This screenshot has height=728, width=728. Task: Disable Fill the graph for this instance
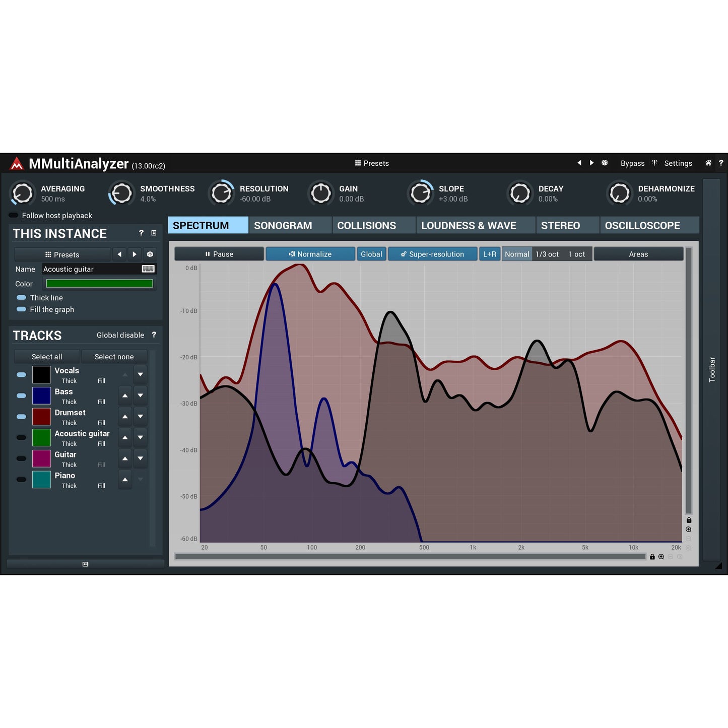pos(22,309)
